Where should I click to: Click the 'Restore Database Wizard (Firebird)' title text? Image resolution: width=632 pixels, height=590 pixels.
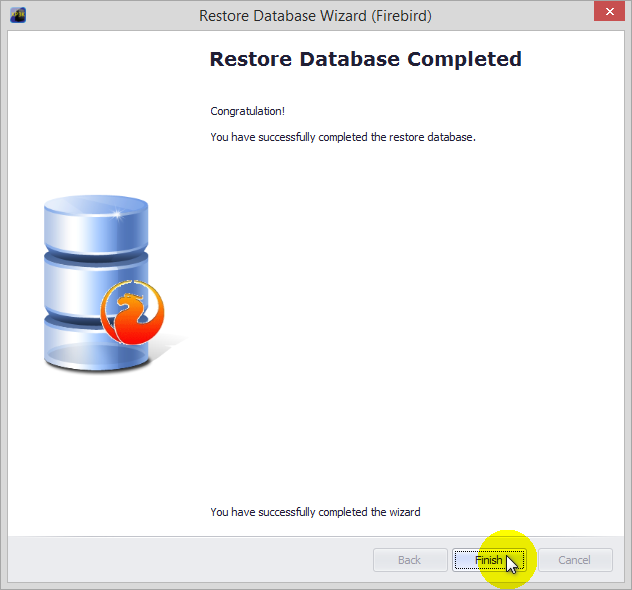click(x=315, y=15)
